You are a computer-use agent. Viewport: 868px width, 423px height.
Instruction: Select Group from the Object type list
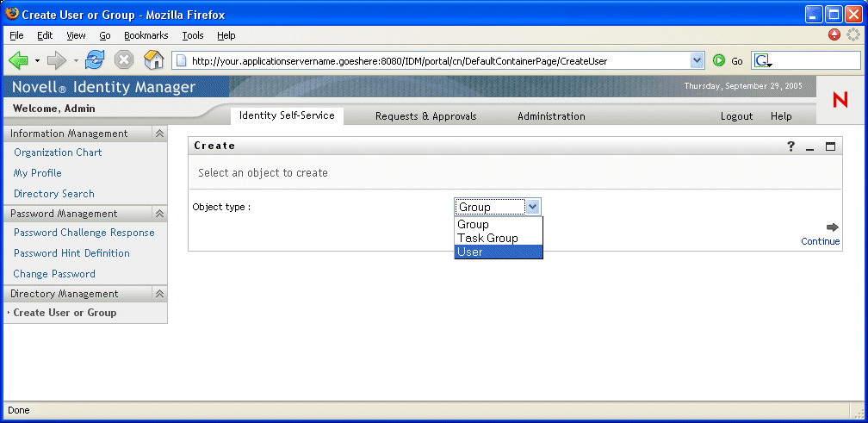499,224
